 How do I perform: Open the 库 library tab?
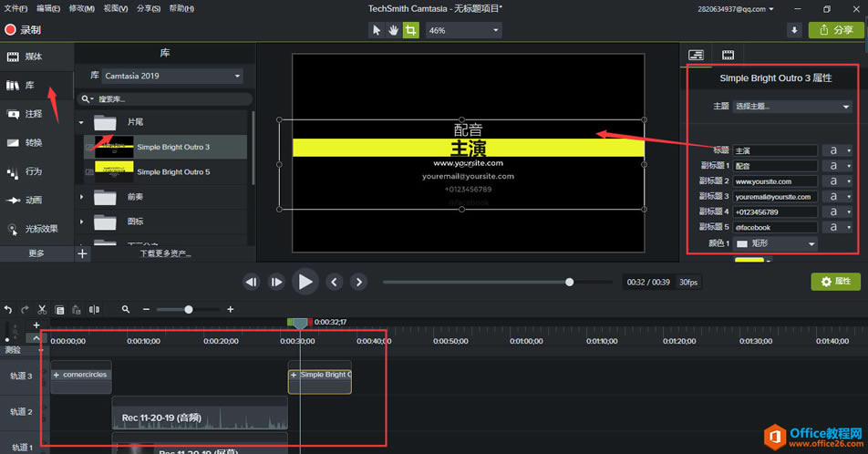[36, 85]
